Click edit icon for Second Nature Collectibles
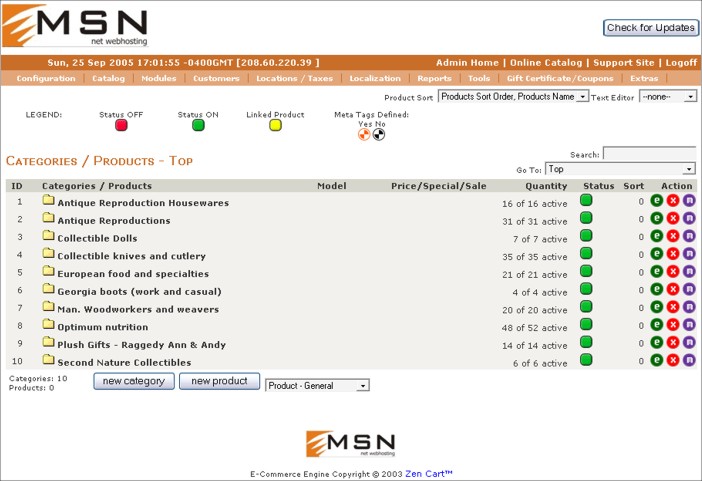Viewport: 702px width, 481px height. (x=657, y=360)
